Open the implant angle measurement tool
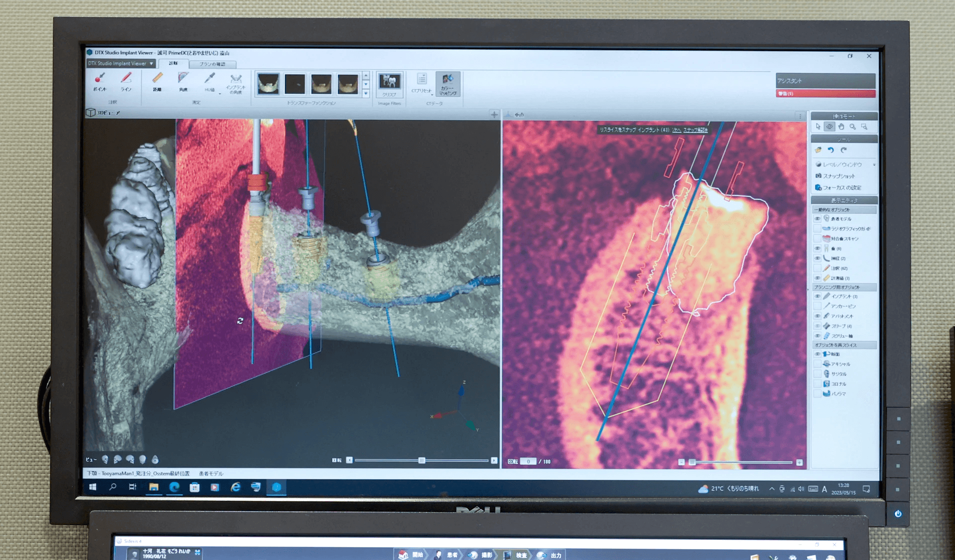 pos(235,83)
